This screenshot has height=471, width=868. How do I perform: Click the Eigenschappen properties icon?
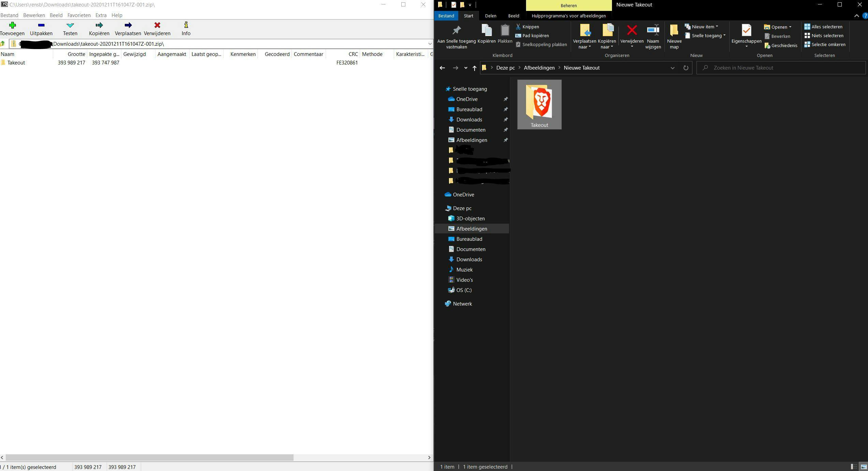tap(746, 31)
